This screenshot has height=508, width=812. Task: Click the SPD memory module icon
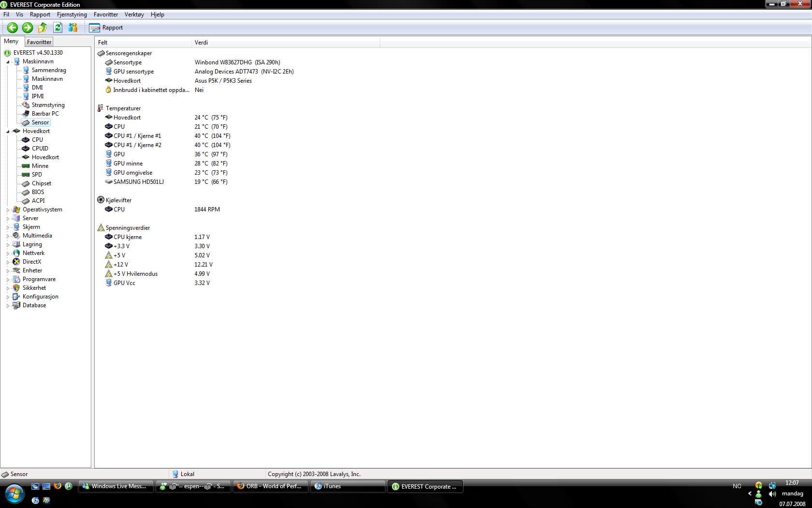click(x=26, y=175)
